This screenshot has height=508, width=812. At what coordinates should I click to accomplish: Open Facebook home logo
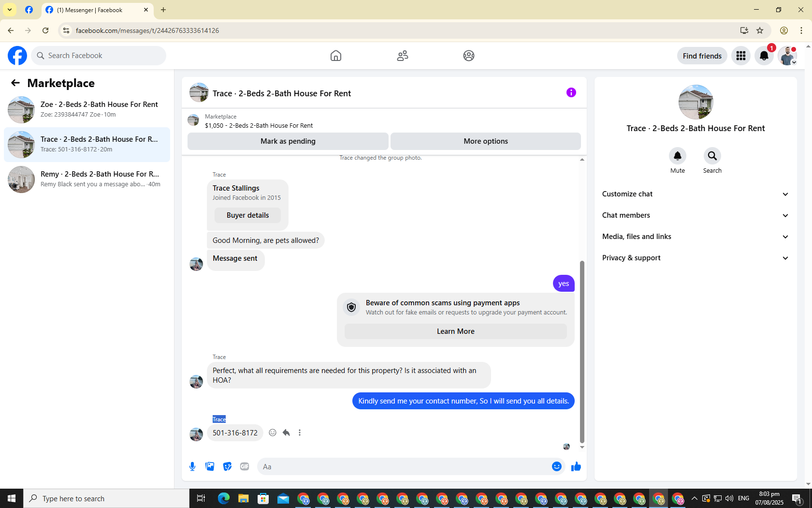tap(17, 56)
